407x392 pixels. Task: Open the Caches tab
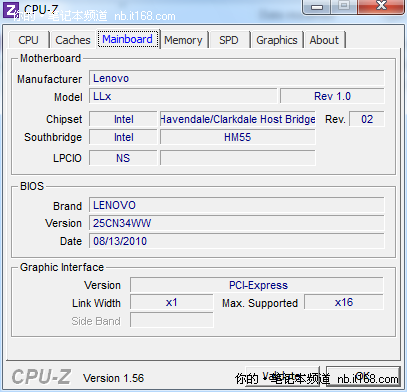(x=73, y=40)
